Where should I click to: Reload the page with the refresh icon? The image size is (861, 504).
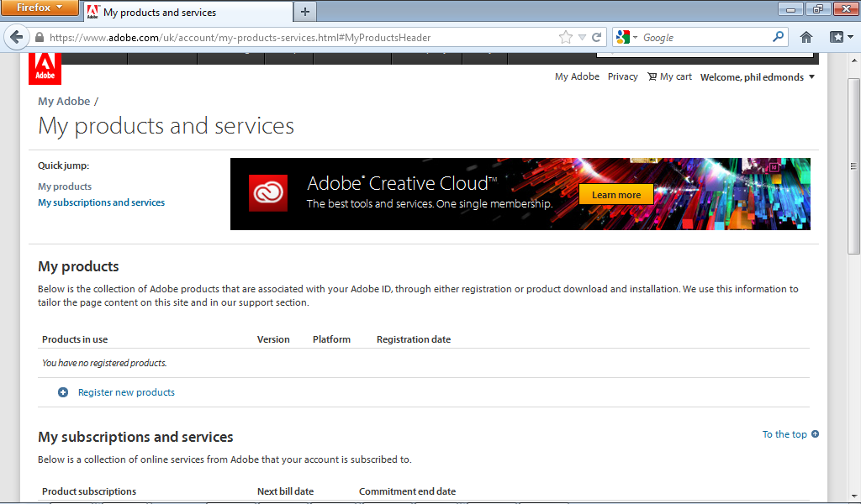coord(596,37)
